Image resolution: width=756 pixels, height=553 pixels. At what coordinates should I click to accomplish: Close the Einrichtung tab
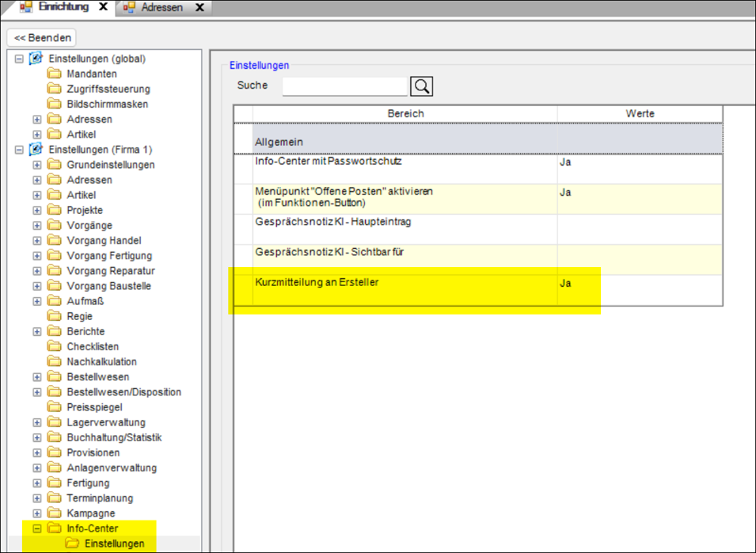(103, 7)
